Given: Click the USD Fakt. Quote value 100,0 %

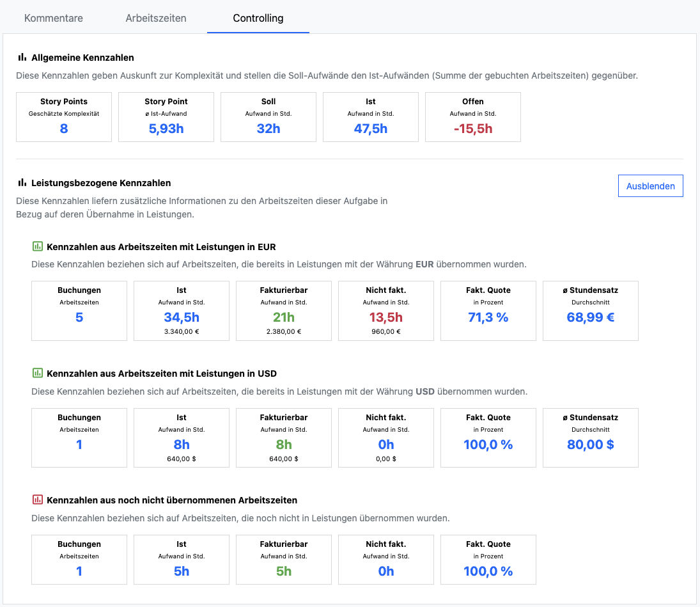Looking at the screenshot, I should (488, 445).
